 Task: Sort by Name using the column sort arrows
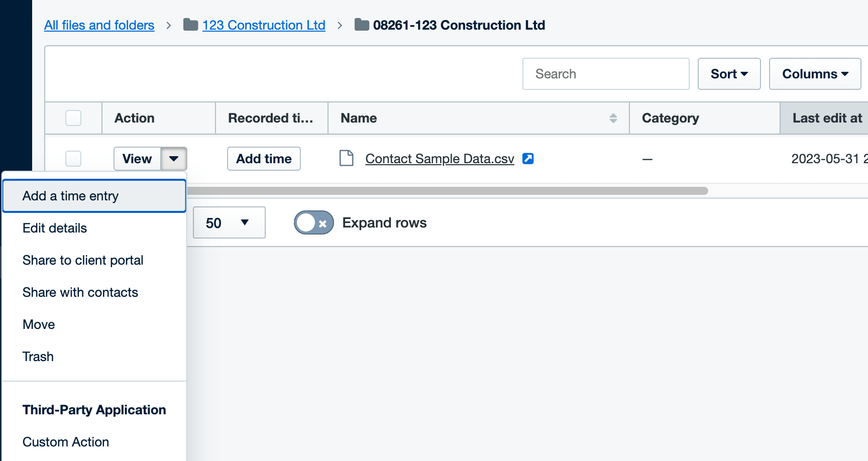coord(613,118)
